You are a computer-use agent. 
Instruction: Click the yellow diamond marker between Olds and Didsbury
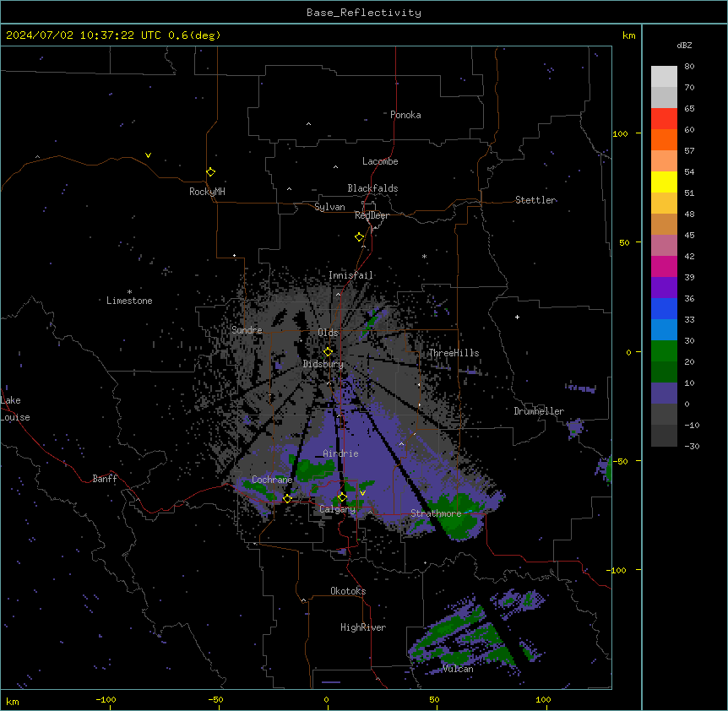[x=328, y=351]
